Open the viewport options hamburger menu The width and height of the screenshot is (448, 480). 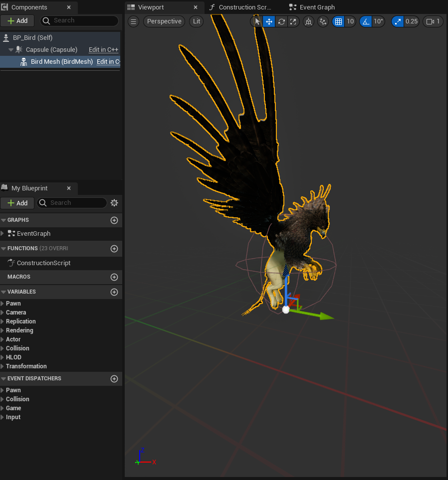pyautogui.click(x=133, y=21)
